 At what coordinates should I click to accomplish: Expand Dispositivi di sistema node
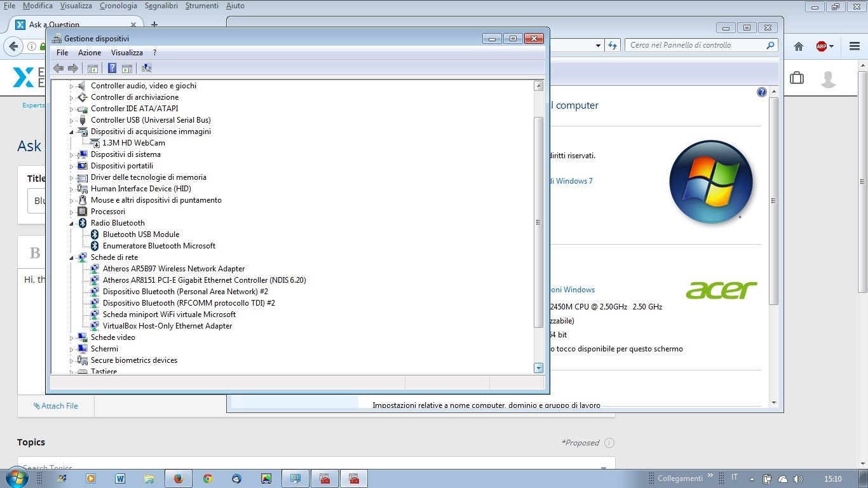(72, 155)
